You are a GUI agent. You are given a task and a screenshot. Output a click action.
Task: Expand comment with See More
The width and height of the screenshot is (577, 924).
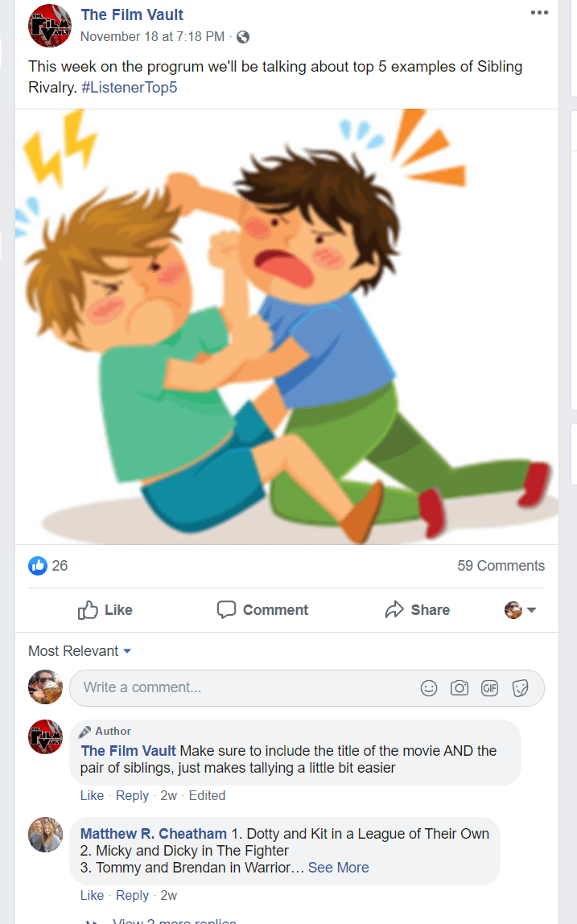coord(338,868)
